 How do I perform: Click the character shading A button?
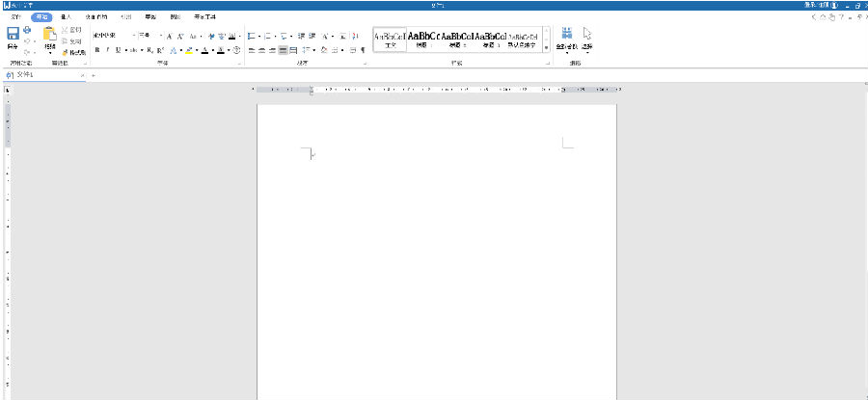[x=220, y=50]
